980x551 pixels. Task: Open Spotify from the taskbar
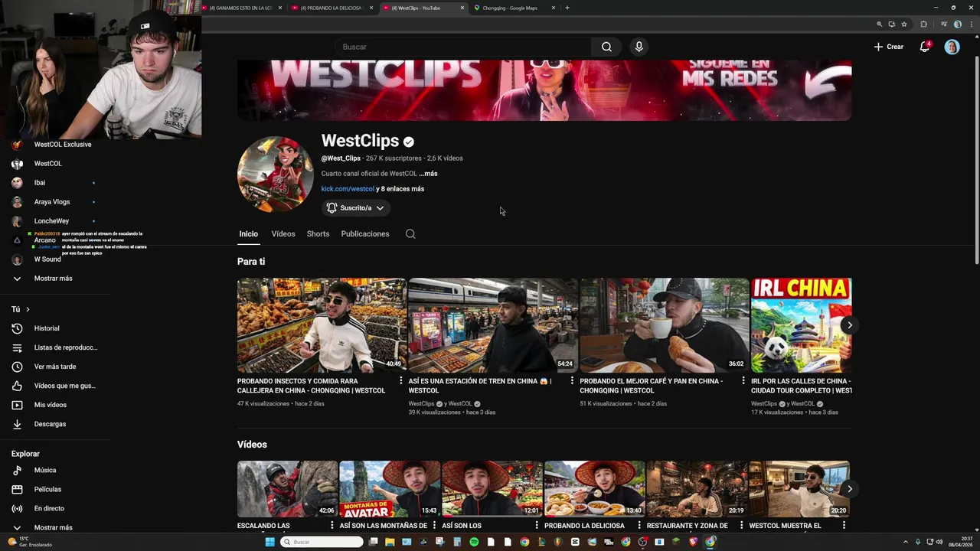pyautogui.click(x=474, y=542)
